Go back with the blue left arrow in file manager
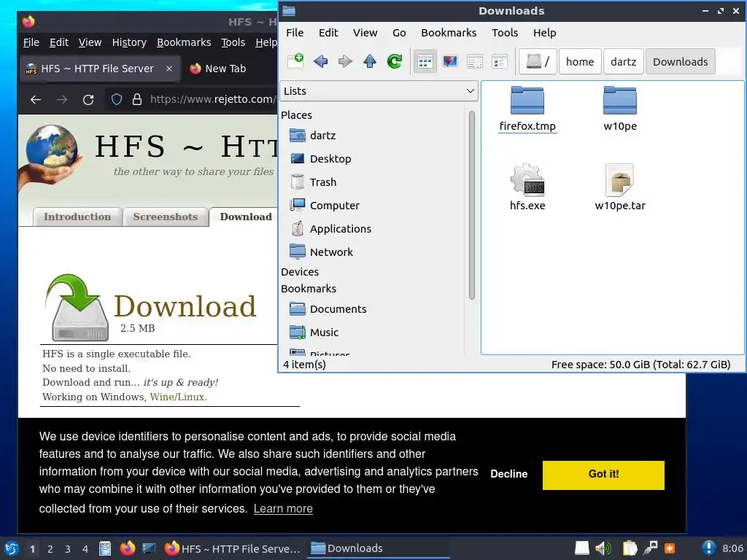Viewport: 747px width, 560px height. point(321,61)
